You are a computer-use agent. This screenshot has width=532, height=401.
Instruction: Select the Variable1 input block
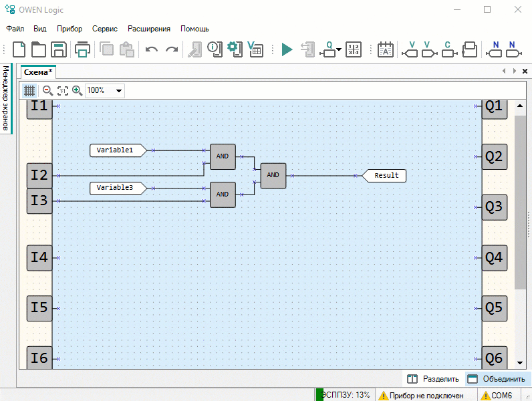tap(116, 150)
